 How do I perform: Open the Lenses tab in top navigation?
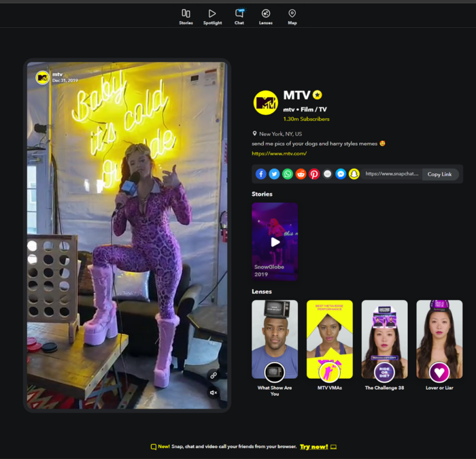pos(266,17)
